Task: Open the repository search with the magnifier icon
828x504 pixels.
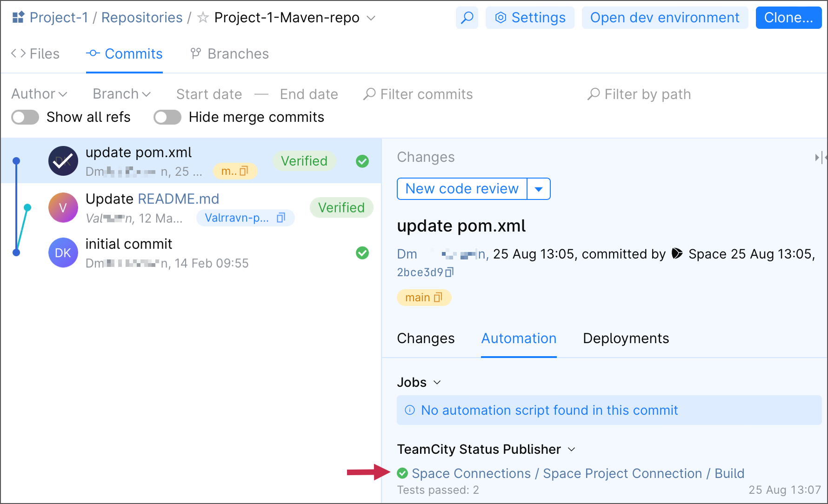Action: click(467, 17)
